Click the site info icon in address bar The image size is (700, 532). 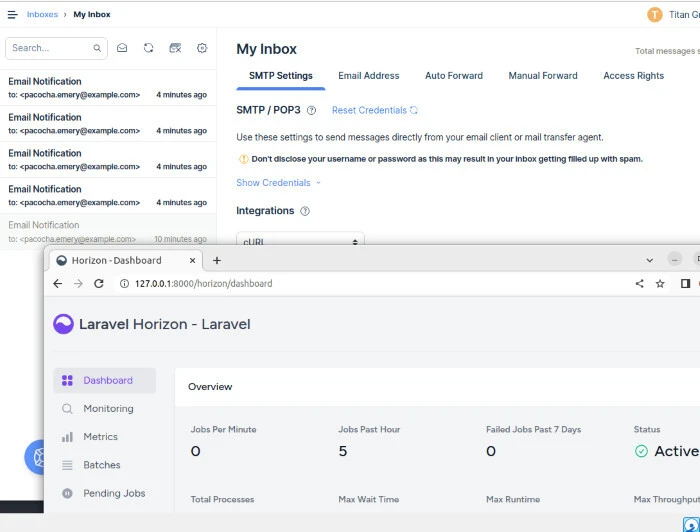click(x=125, y=284)
